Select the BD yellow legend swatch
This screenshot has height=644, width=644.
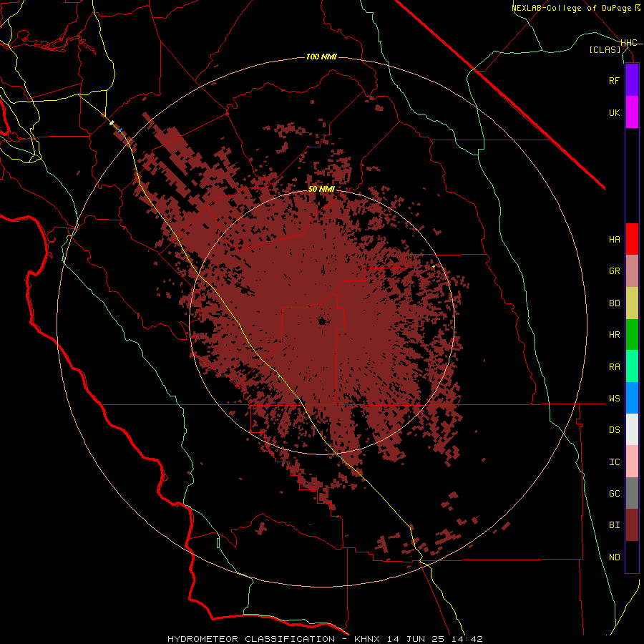tap(632, 303)
